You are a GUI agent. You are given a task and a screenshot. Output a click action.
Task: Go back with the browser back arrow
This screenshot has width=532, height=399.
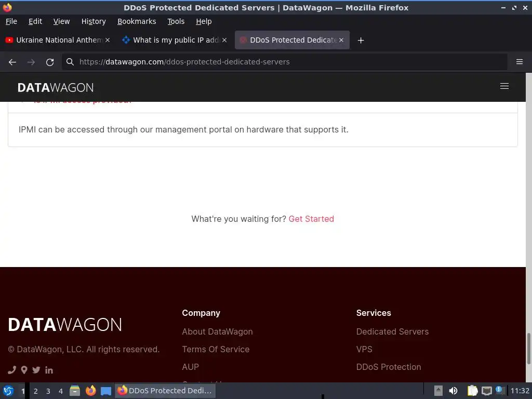(12, 62)
